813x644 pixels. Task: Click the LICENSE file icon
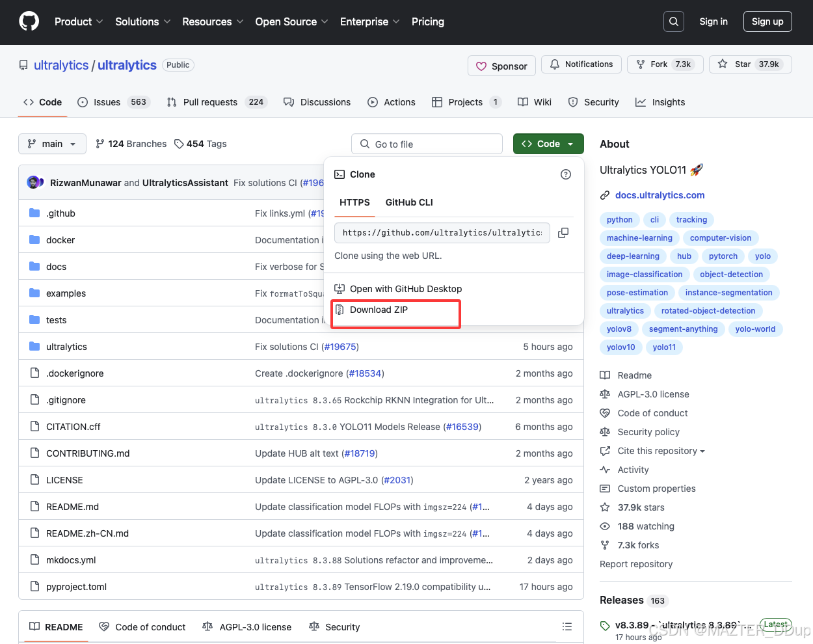[x=34, y=480]
